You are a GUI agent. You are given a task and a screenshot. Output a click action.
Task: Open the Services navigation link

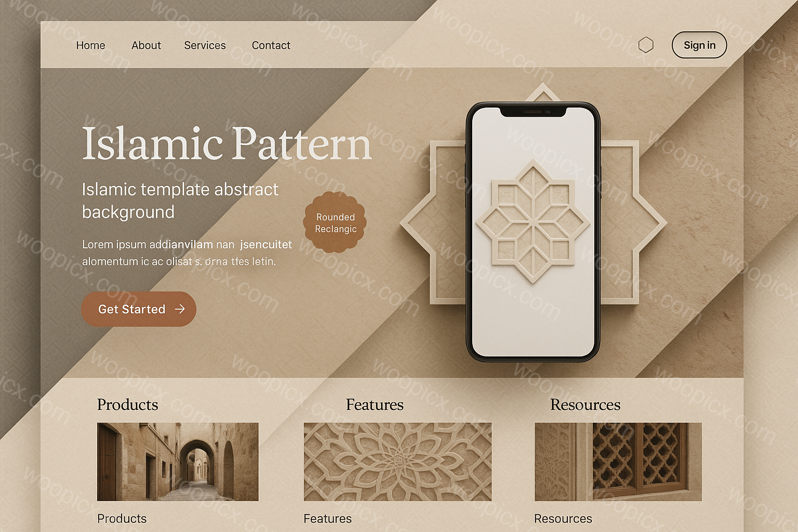pos(205,45)
